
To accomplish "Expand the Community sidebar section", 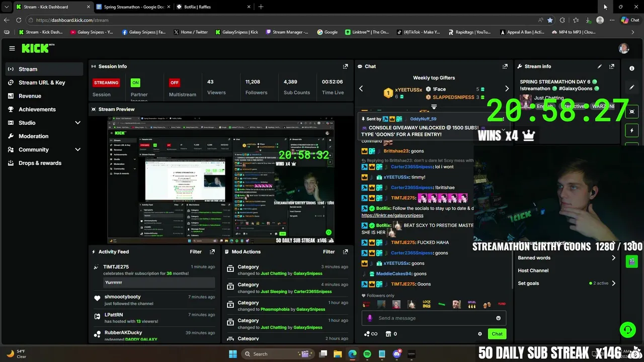I will pyautogui.click(x=77, y=149).
